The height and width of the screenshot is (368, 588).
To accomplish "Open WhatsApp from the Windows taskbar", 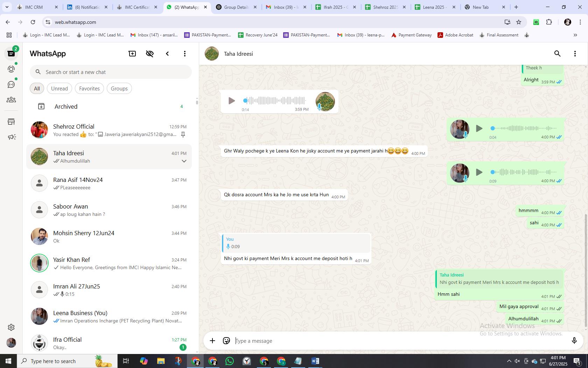I will point(230,361).
